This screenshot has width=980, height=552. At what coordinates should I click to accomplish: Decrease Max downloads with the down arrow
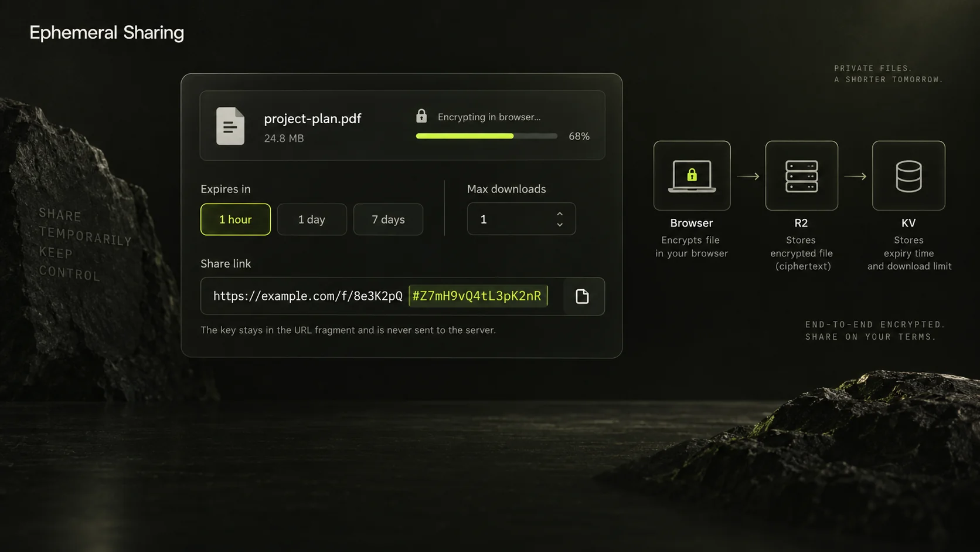pos(560,225)
